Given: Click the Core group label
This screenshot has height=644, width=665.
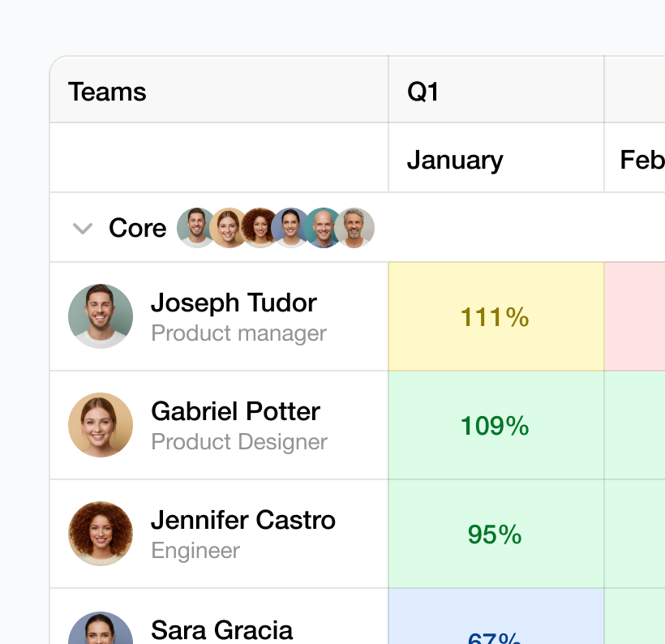Looking at the screenshot, I should coord(137,229).
